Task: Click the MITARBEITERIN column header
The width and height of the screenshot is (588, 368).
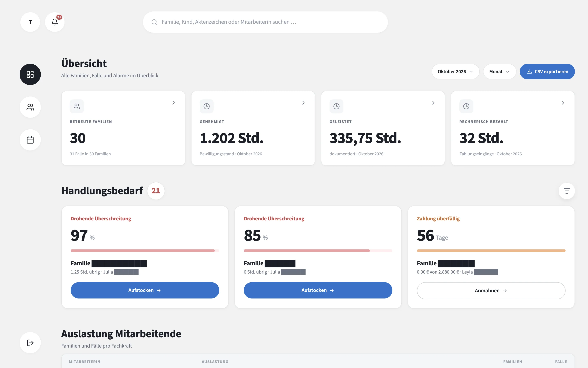Action: tap(85, 362)
